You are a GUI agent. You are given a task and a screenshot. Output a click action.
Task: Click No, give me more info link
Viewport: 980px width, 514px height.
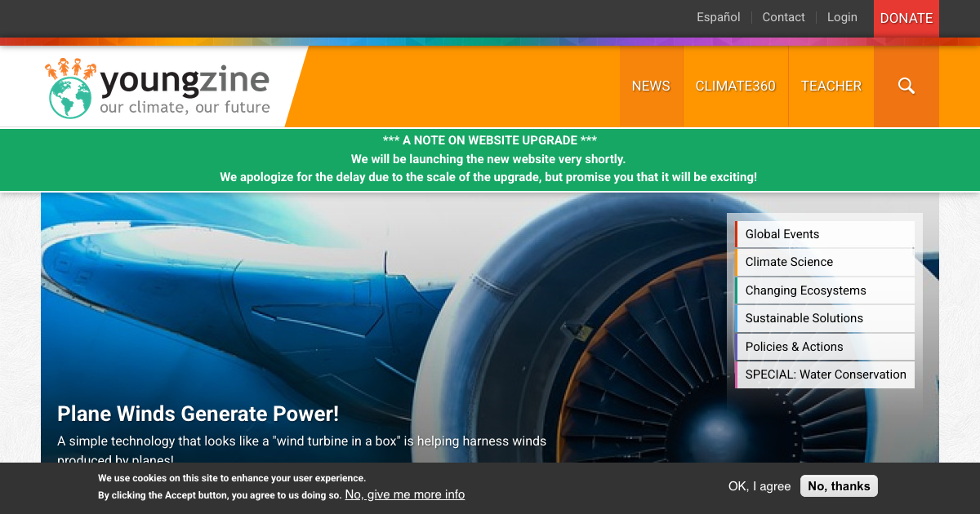point(404,494)
